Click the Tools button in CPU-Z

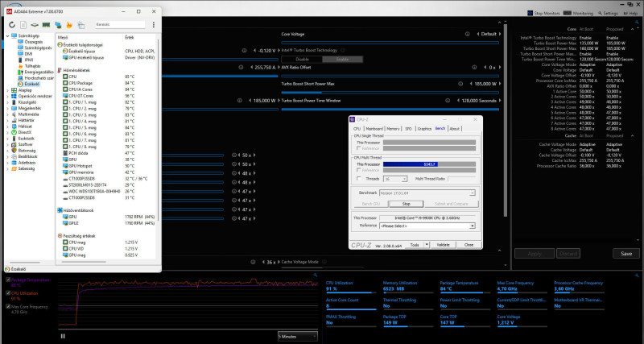[415, 245]
